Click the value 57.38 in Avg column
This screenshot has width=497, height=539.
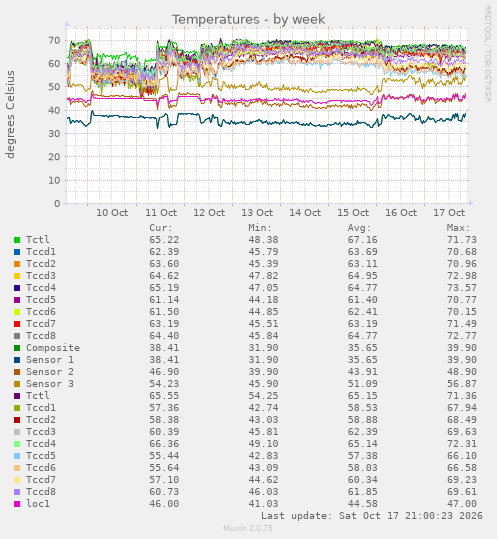pyautogui.click(x=363, y=456)
